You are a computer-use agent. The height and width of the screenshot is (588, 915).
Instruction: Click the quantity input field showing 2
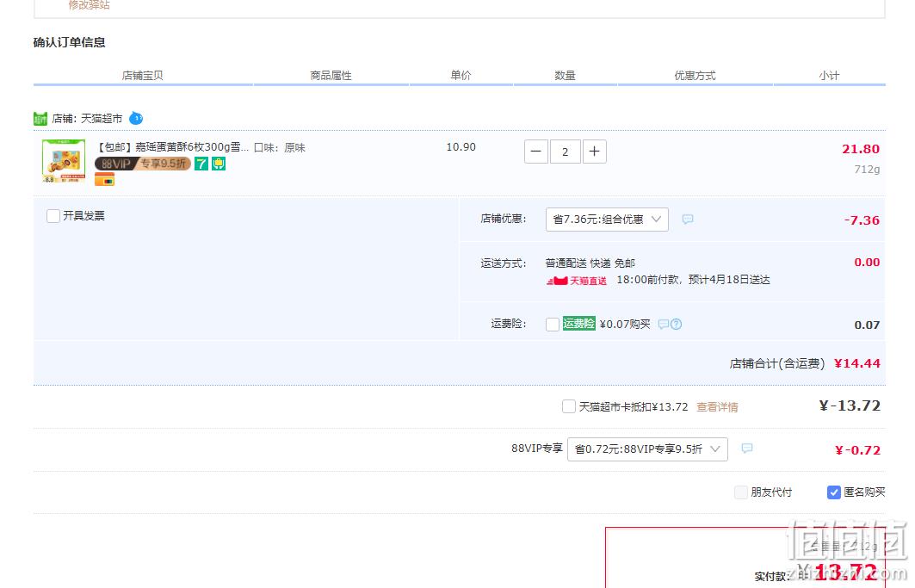tap(565, 152)
